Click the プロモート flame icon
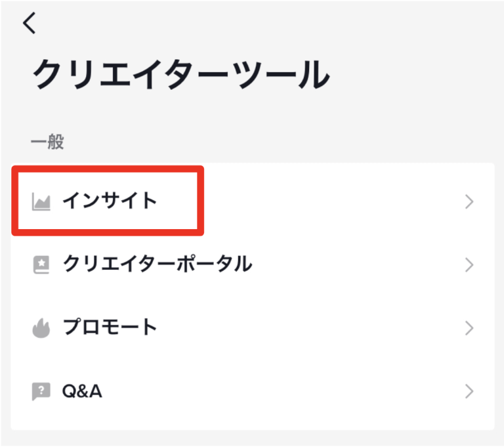This screenshot has width=504, height=447. pyautogui.click(x=41, y=328)
